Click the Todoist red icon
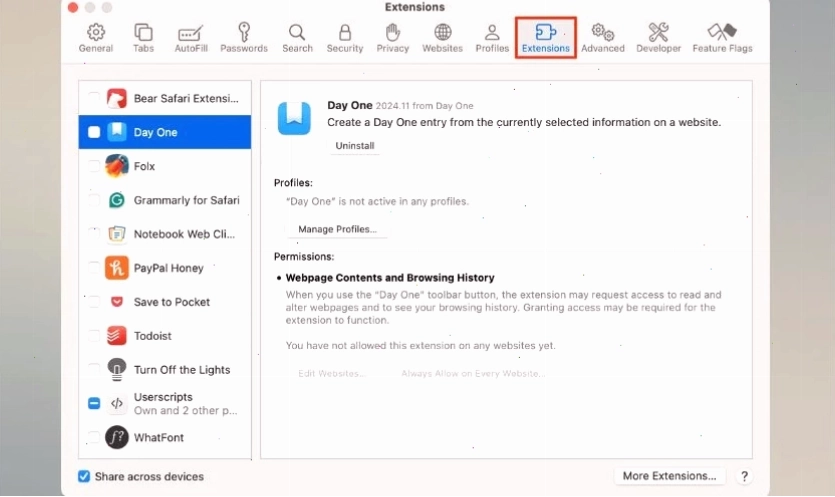Viewport: 835px width, 497px height. (x=117, y=336)
